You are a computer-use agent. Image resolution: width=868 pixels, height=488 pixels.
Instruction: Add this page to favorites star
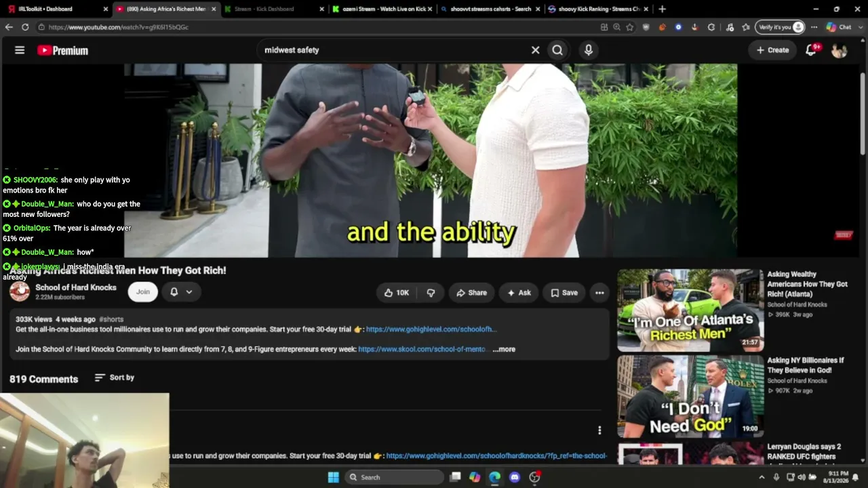click(630, 27)
